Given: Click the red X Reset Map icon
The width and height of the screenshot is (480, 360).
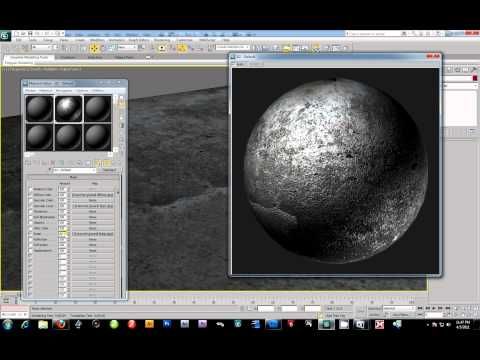Looking at the screenshot, I should (x=52, y=163).
